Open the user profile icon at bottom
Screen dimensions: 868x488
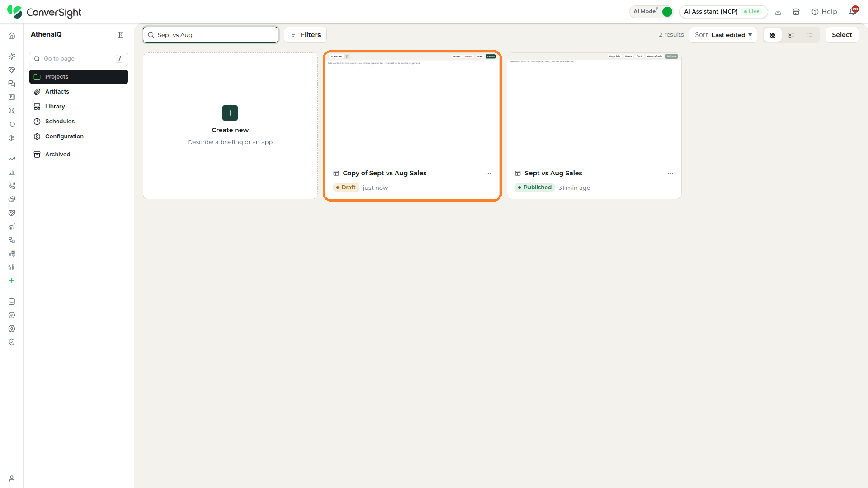(x=12, y=479)
